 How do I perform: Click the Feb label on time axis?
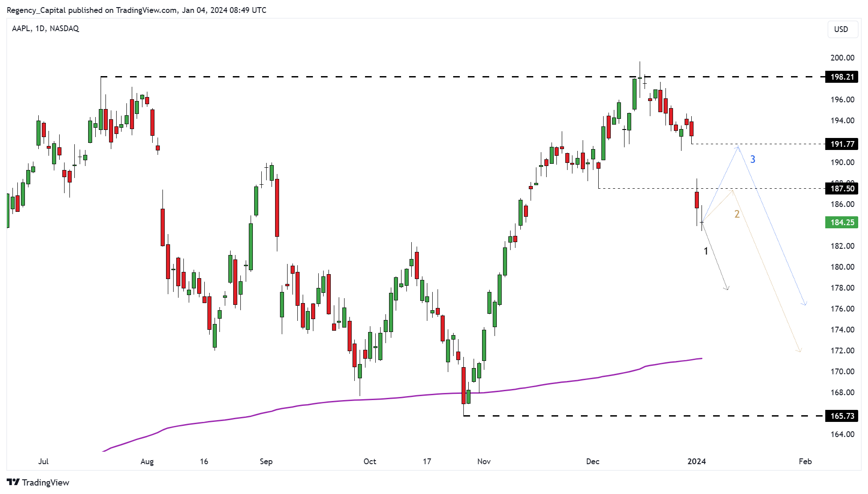pos(805,462)
